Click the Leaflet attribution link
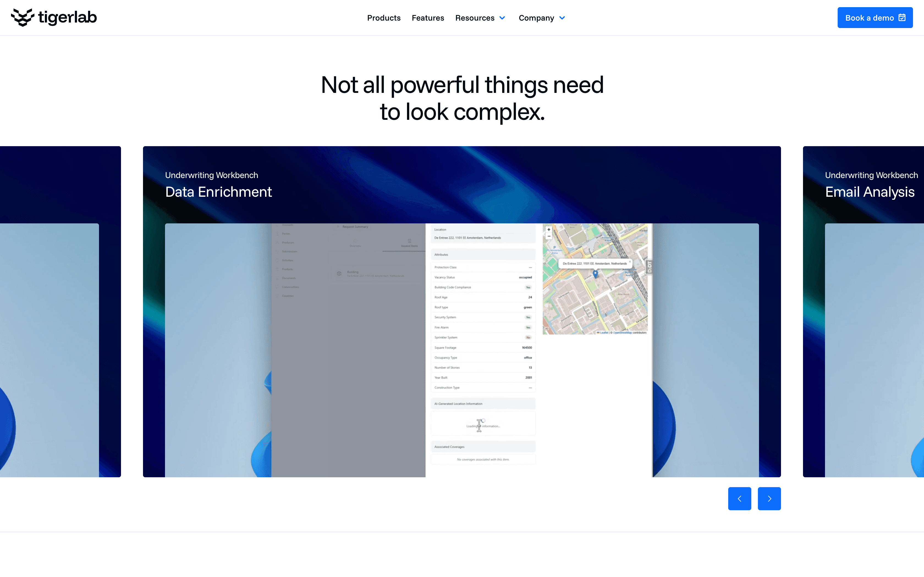 point(604,333)
